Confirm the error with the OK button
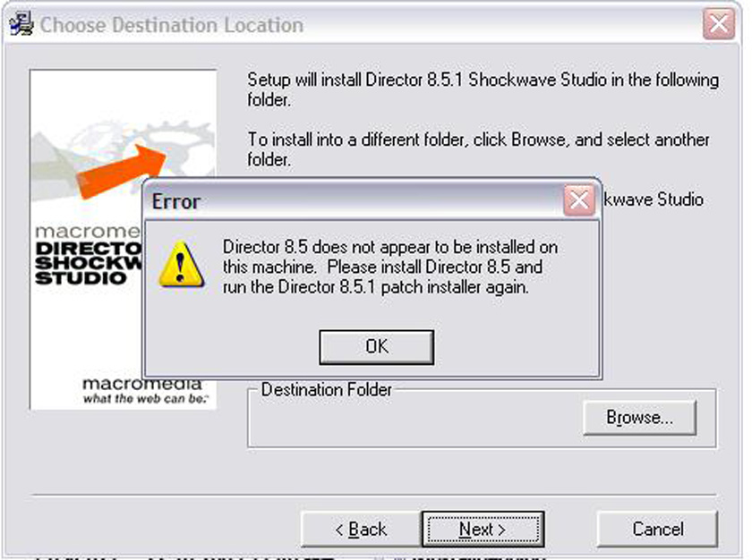The height and width of the screenshot is (560, 752). click(377, 347)
